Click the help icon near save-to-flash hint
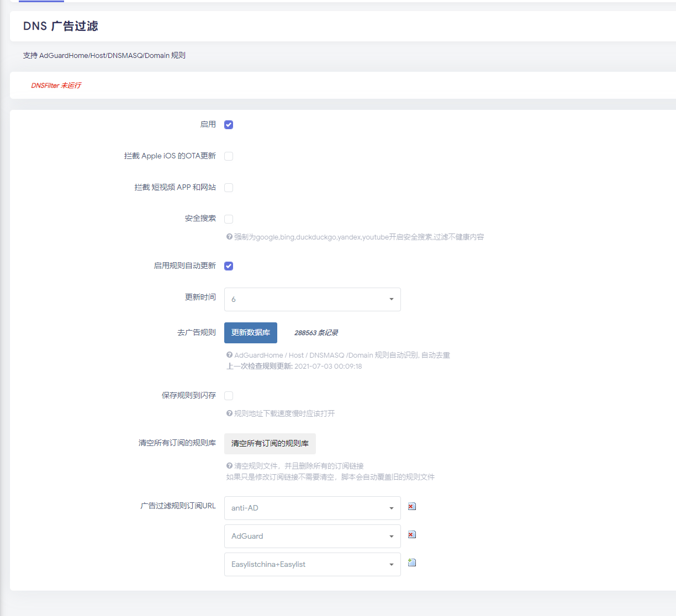676x616 pixels. [x=229, y=413]
